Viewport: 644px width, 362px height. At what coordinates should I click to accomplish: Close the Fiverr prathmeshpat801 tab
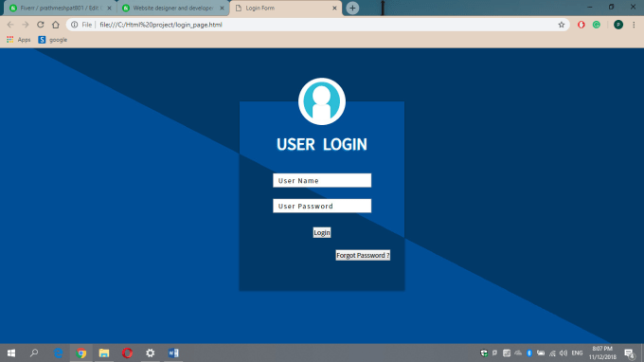109,9
